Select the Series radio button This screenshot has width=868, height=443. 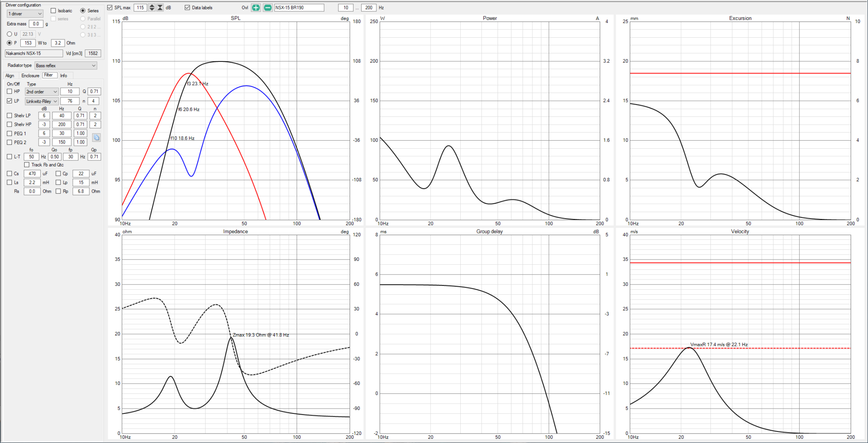tap(83, 11)
